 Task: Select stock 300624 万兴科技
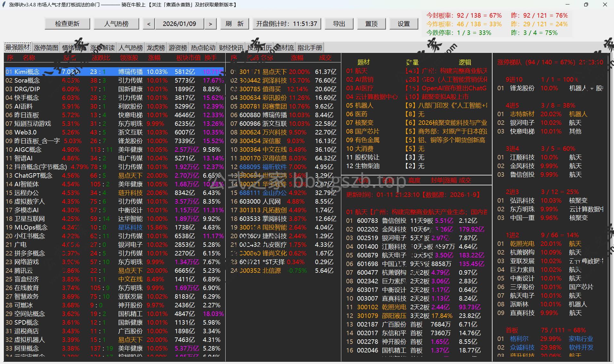click(284, 132)
